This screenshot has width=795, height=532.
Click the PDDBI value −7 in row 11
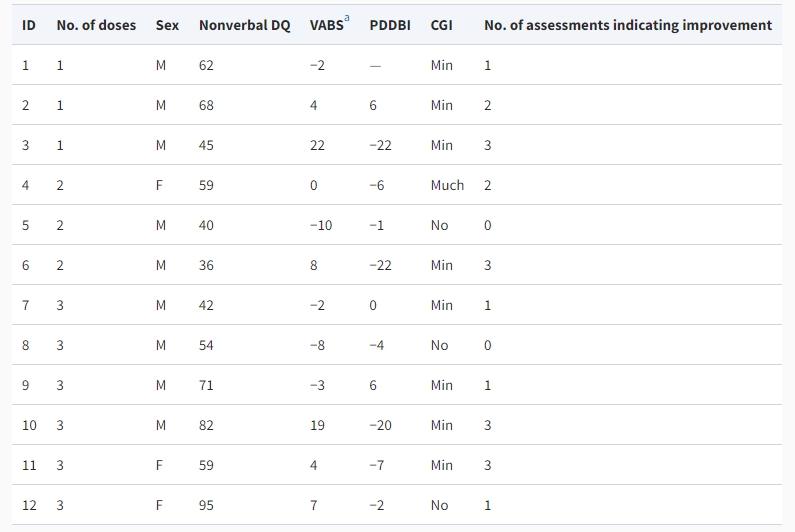376,465
